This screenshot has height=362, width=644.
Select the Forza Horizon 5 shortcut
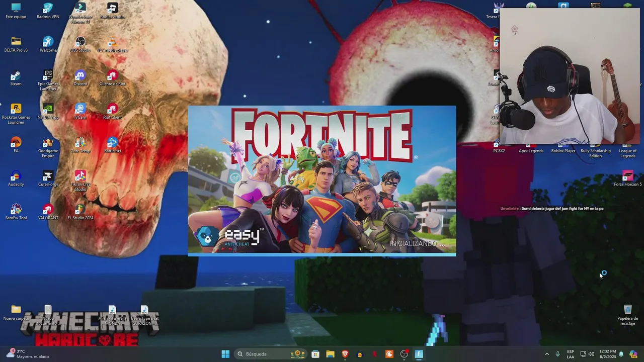click(x=627, y=178)
